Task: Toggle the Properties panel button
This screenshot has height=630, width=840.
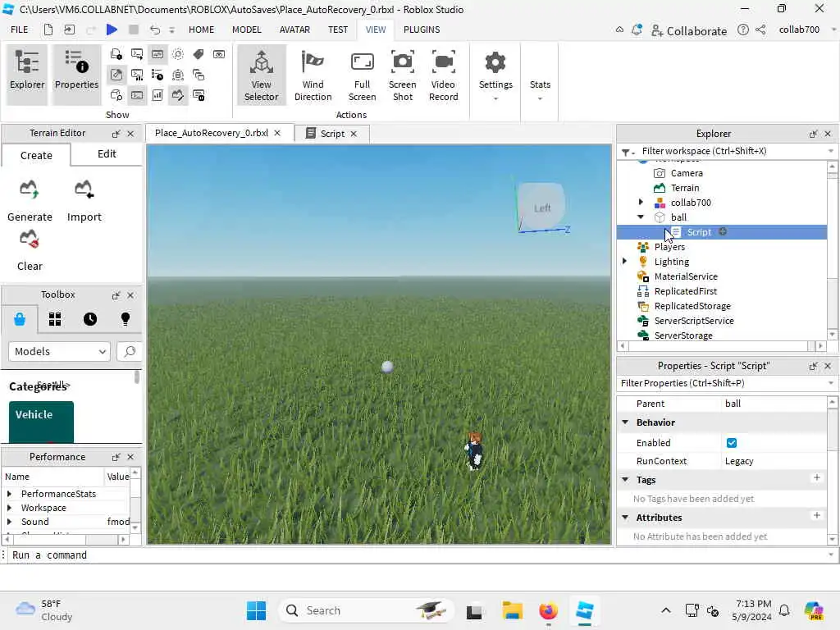Action: pos(76,74)
